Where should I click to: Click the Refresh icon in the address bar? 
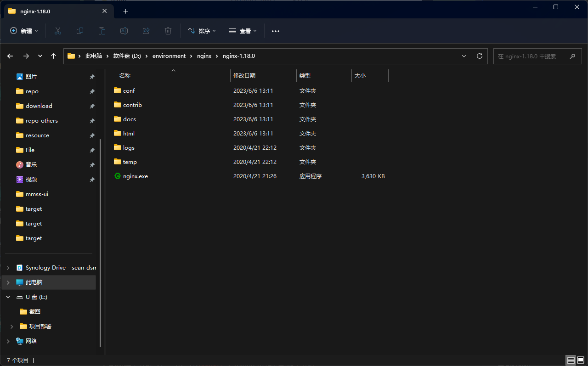479,56
